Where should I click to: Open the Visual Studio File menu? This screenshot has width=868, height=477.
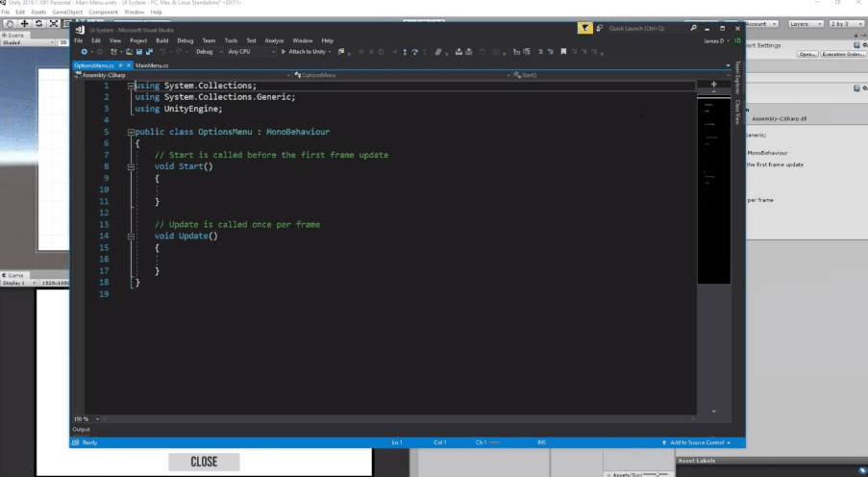[79, 40]
